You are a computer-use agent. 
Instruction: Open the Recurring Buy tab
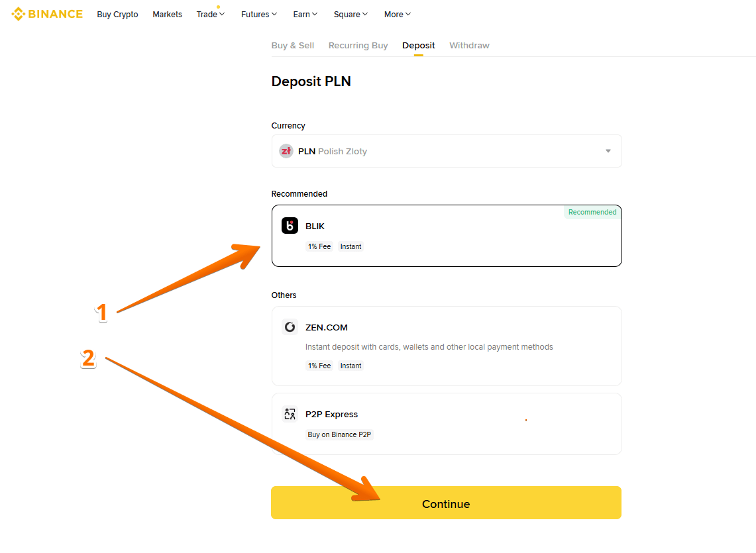(358, 46)
